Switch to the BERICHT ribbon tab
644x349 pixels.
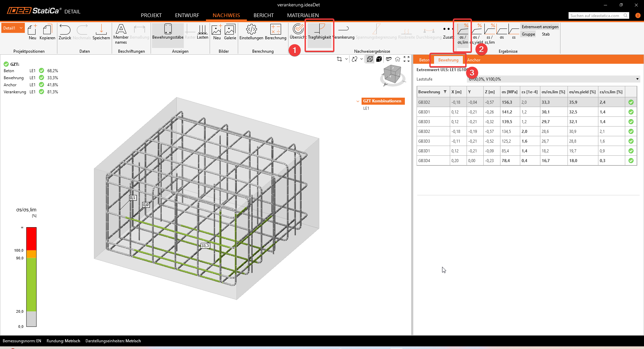coord(263,15)
